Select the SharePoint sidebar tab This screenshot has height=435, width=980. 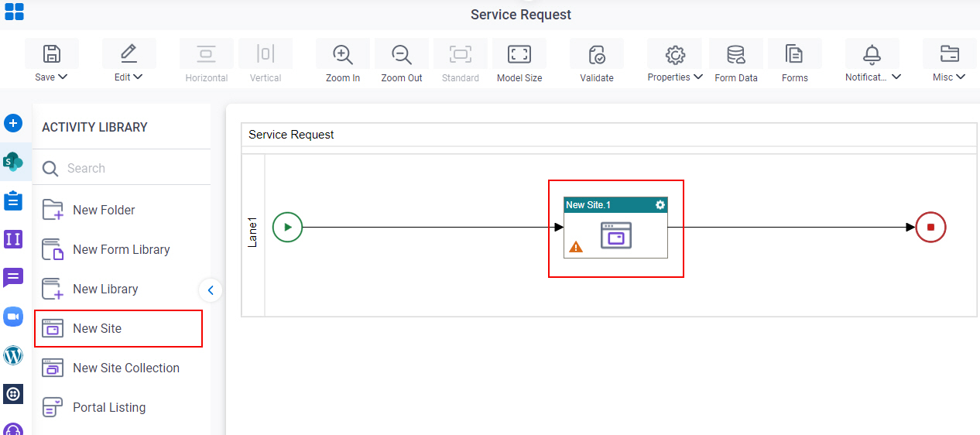click(x=13, y=161)
